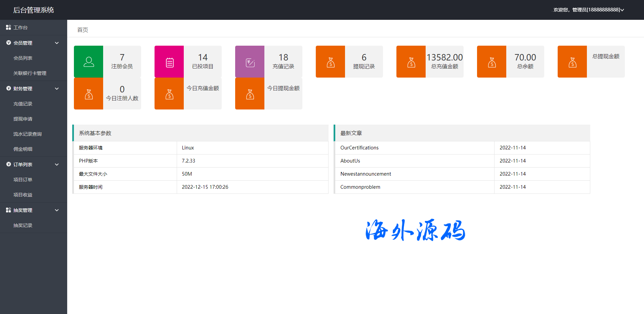Click the money bag icon for 今日提现金额

click(x=250, y=94)
